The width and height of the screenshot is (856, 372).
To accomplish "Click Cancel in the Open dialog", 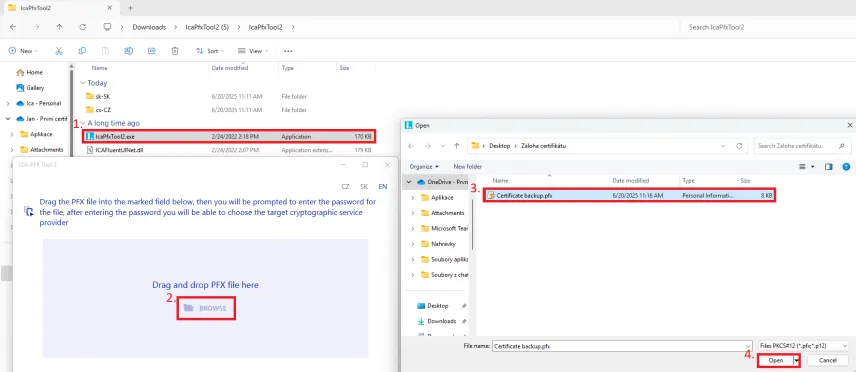I will tap(828, 361).
